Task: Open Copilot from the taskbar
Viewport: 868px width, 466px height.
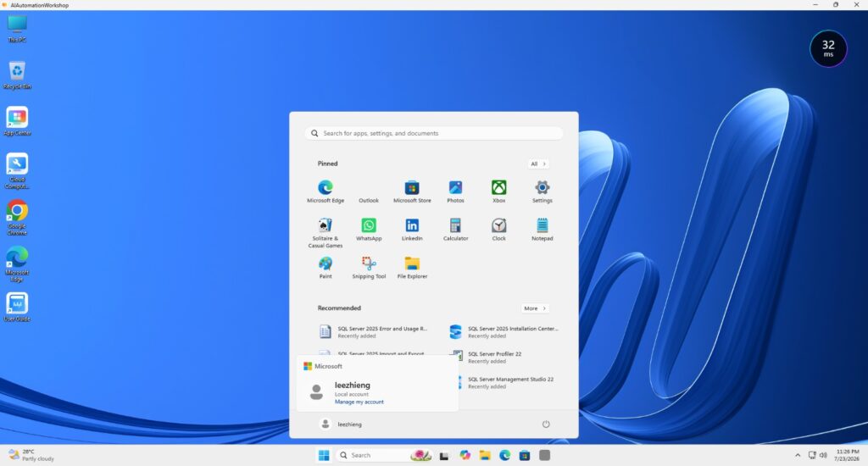Action: coord(465,455)
